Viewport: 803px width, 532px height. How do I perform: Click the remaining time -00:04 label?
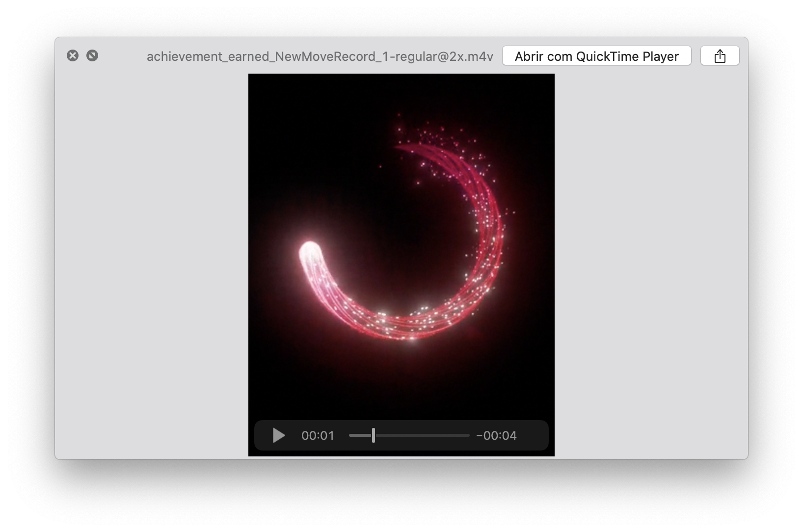pos(496,436)
